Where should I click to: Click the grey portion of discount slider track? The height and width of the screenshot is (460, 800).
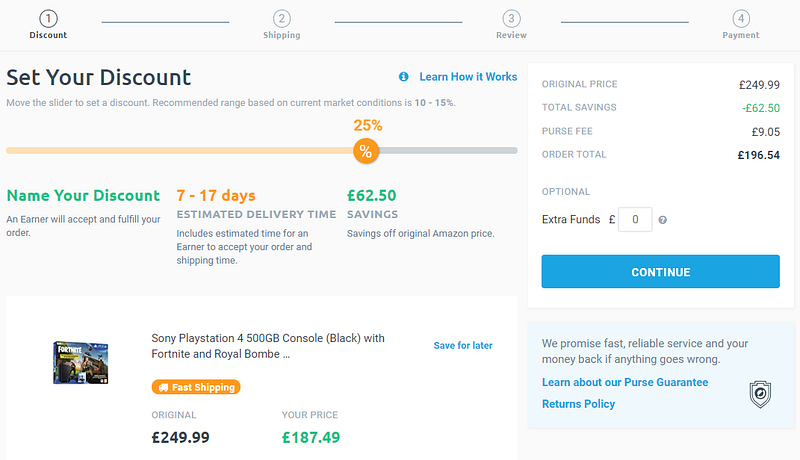(x=450, y=151)
